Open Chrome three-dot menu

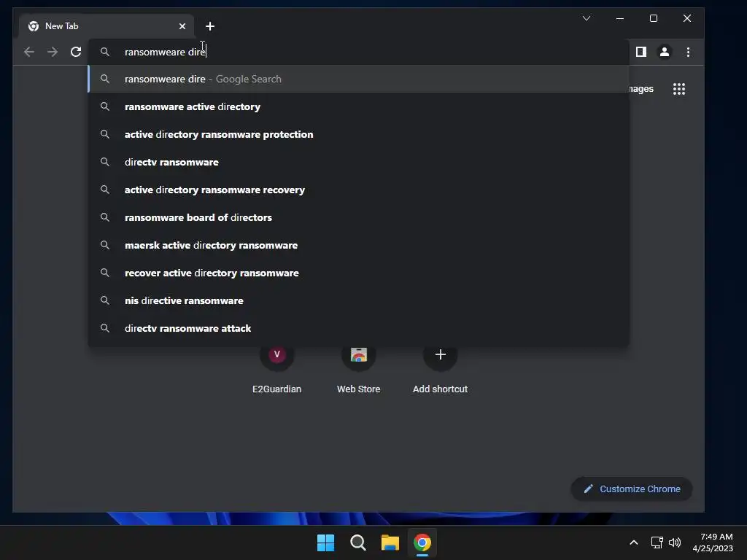click(x=688, y=52)
